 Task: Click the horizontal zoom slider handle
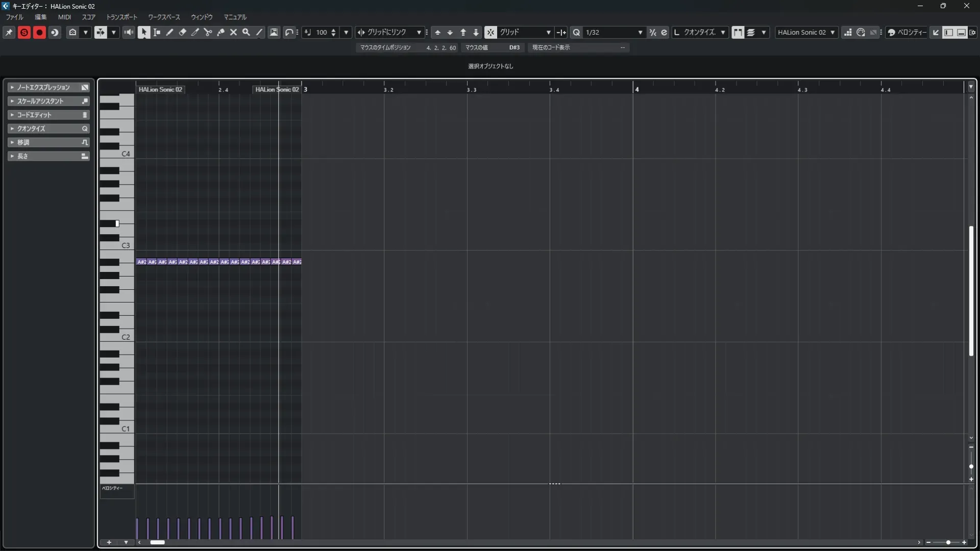(948, 542)
